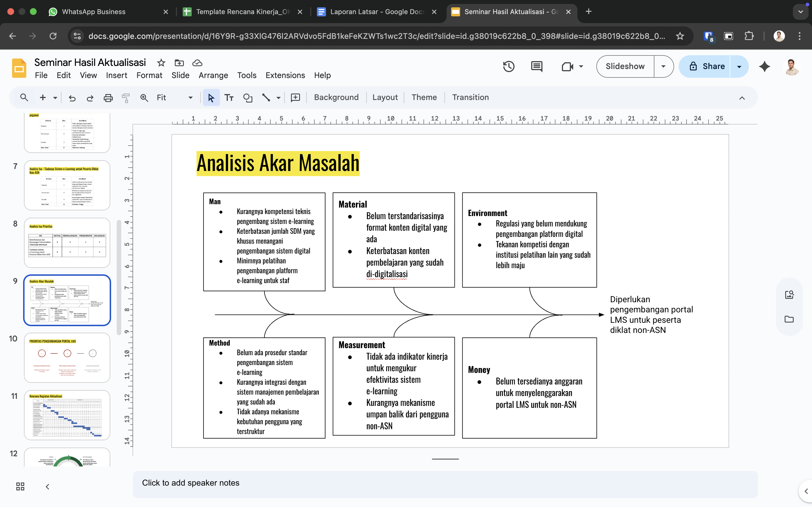Open the new slide layout dropdown arrow

coord(55,97)
